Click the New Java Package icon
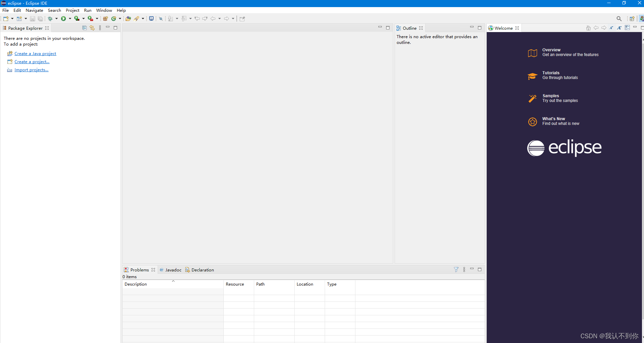644x343 pixels. (105, 19)
